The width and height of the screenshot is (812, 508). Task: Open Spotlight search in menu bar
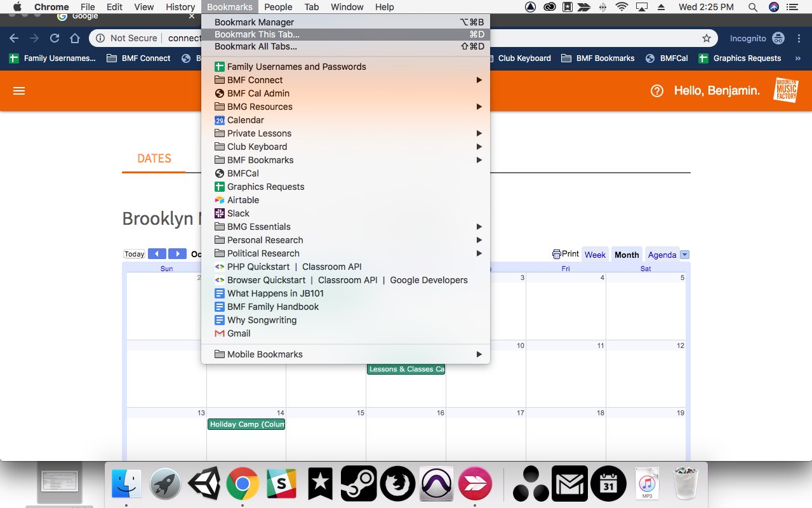point(752,7)
